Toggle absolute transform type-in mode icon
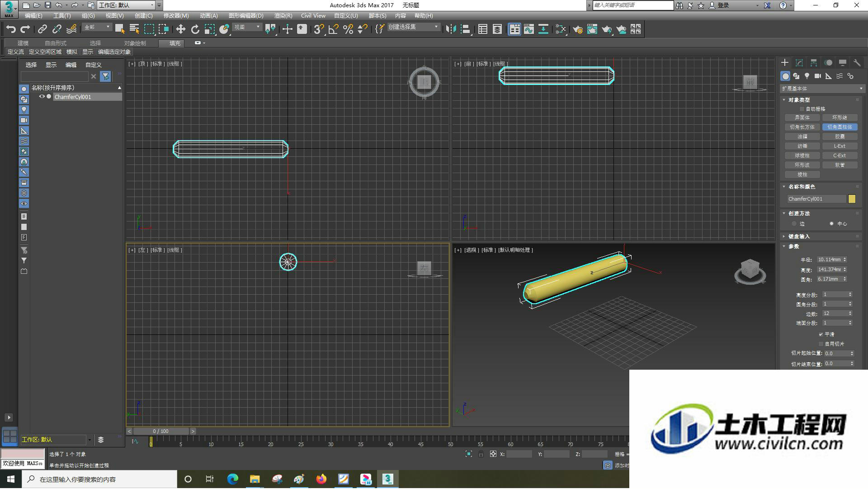The height and width of the screenshot is (489, 868). [x=493, y=454]
